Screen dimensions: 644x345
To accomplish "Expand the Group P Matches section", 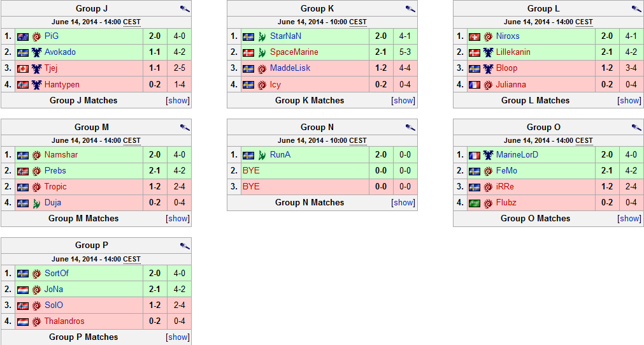I will tap(178, 337).
